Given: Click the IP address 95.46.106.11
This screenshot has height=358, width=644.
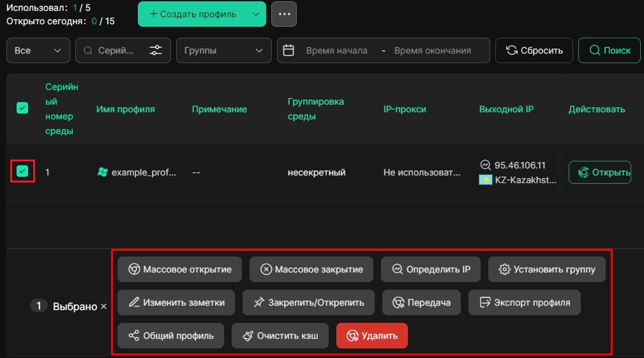Looking at the screenshot, I should 520,165.
